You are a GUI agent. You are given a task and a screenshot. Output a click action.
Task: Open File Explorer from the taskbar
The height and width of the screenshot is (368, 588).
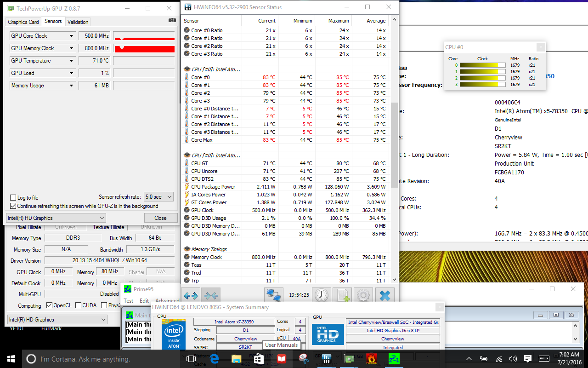[x=237, y=359]
